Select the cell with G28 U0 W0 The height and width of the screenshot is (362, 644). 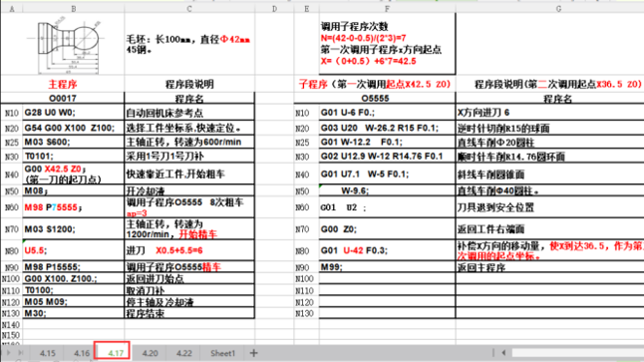pyautogui.click(x=74, y=112)
